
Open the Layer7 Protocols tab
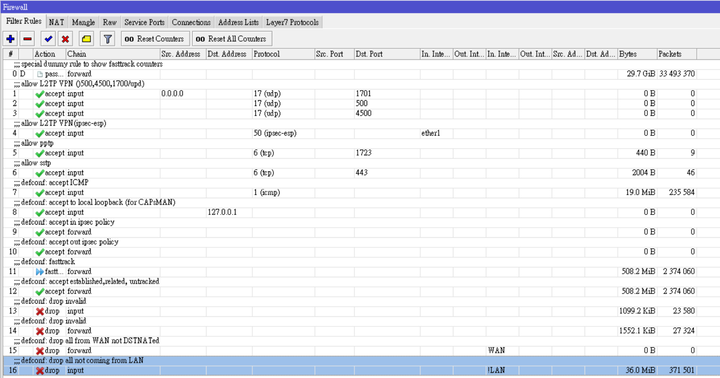click(292, 22)
